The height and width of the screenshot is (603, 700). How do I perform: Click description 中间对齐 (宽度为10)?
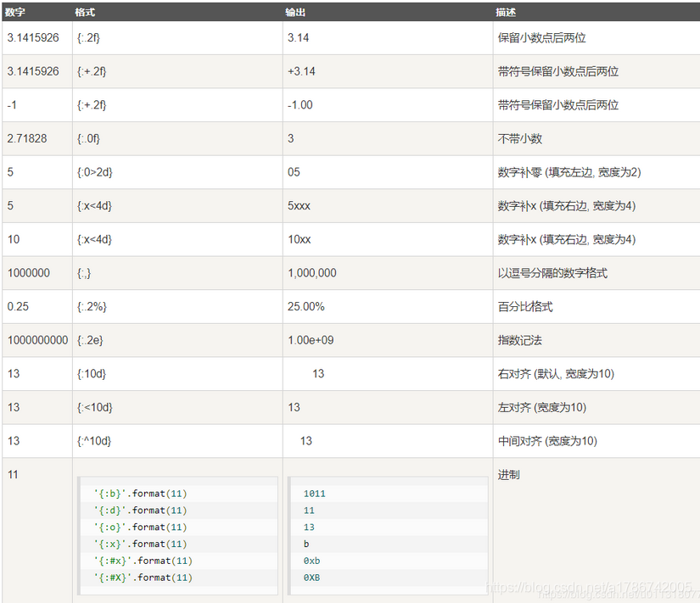point(547,441)
